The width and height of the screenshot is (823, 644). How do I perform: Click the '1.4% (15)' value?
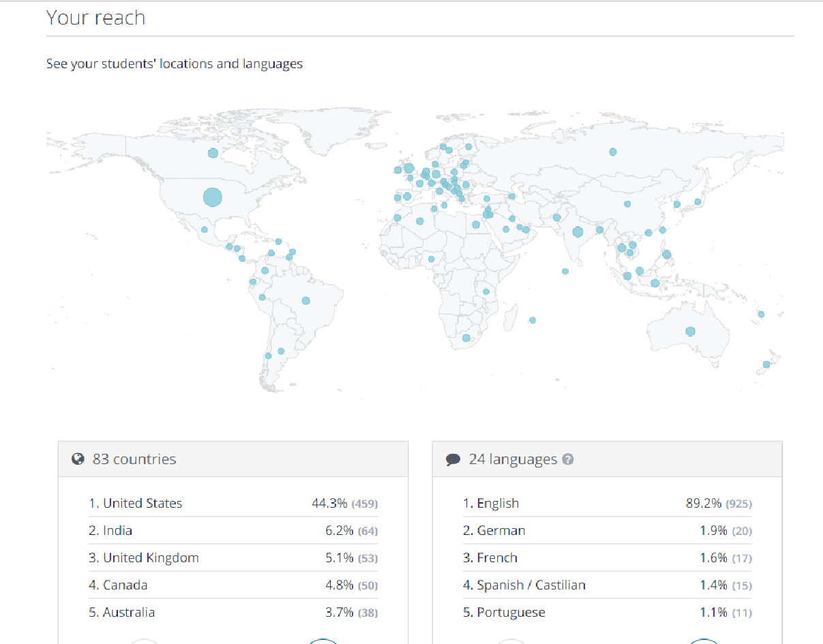(x=725, y=585)
